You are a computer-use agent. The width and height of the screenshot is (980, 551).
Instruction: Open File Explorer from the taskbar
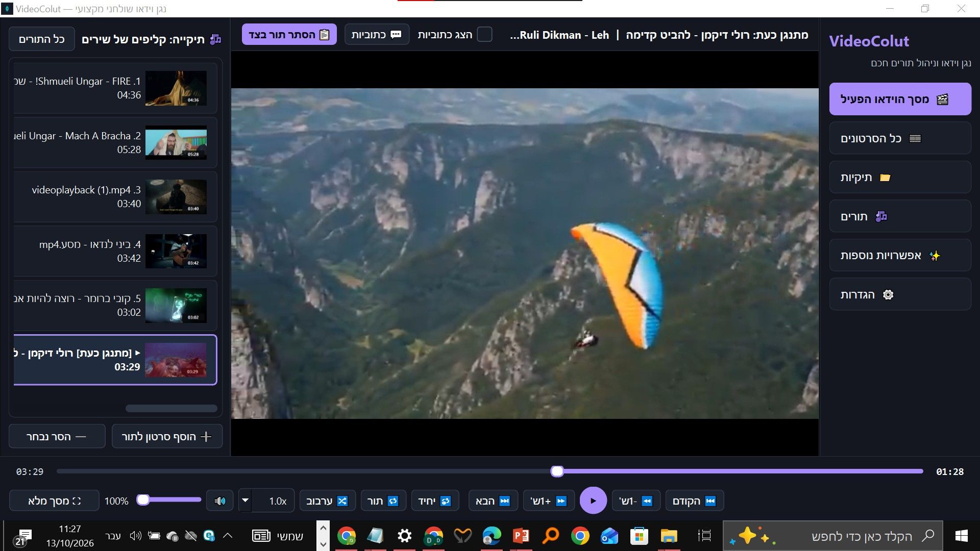point(669,536)
